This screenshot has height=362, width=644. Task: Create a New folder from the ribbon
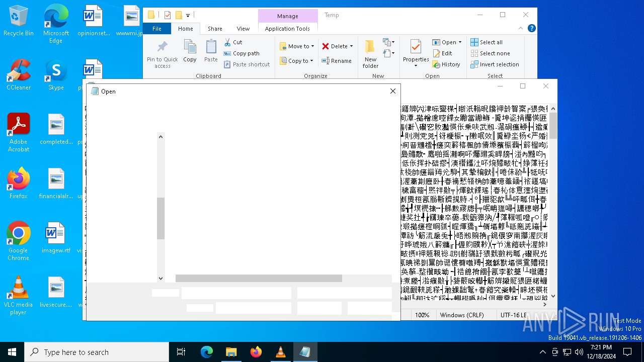pos(370,54)
